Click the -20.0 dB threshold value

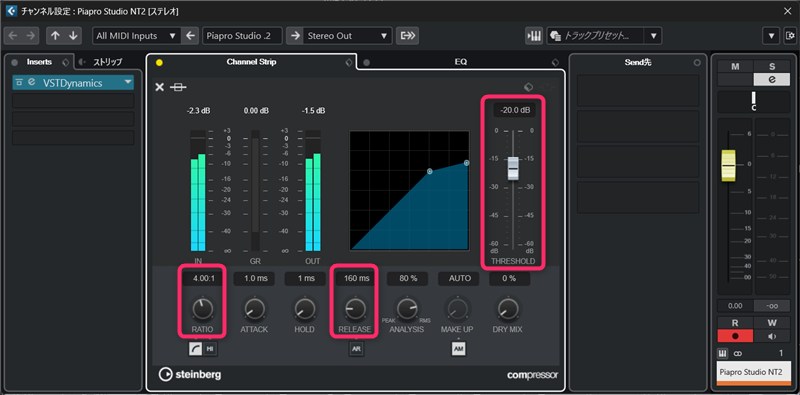514,110
